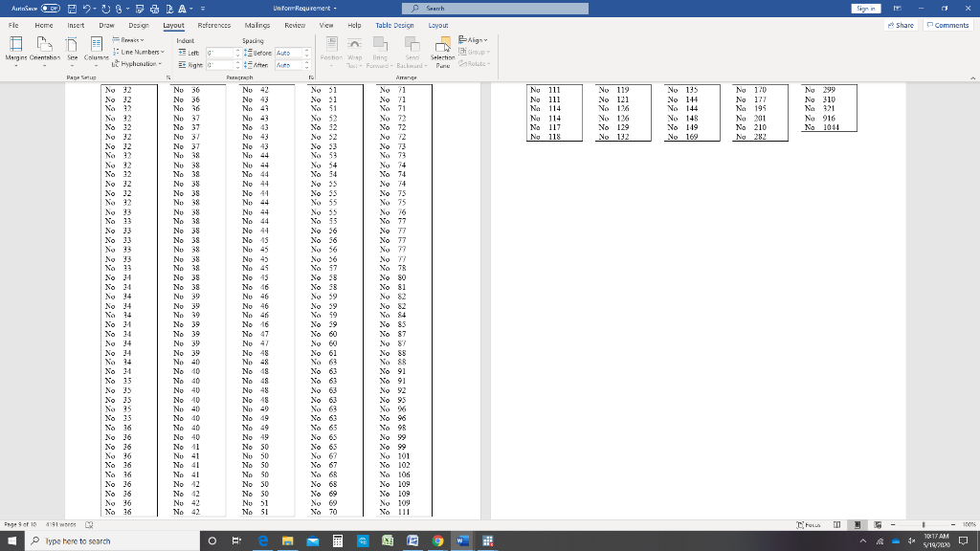Customize the Quick Access Toolbar
This screenshot has height=551, width=980.
coord(203,8)
